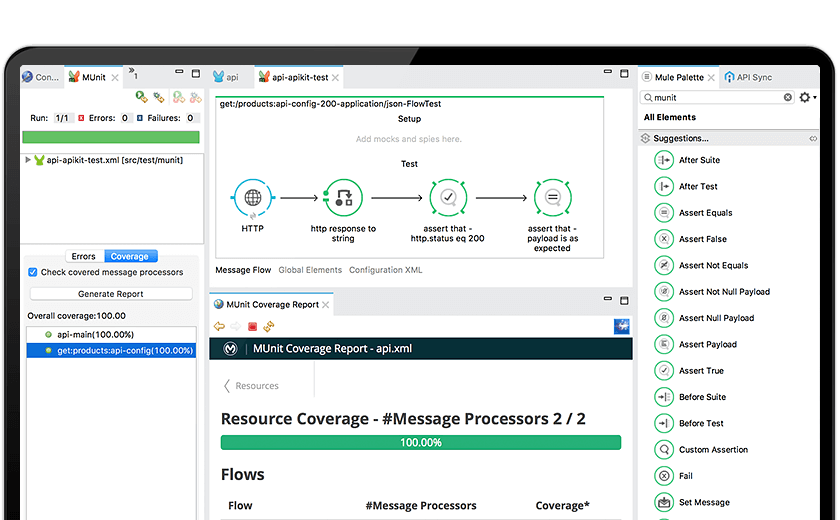Switch to the Configuration XML view
840x520 pixels.
(386, 270)
